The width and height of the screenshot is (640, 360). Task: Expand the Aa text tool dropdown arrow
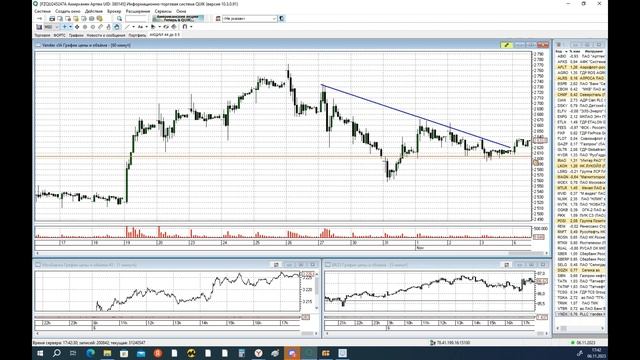[x=147, y=27]
